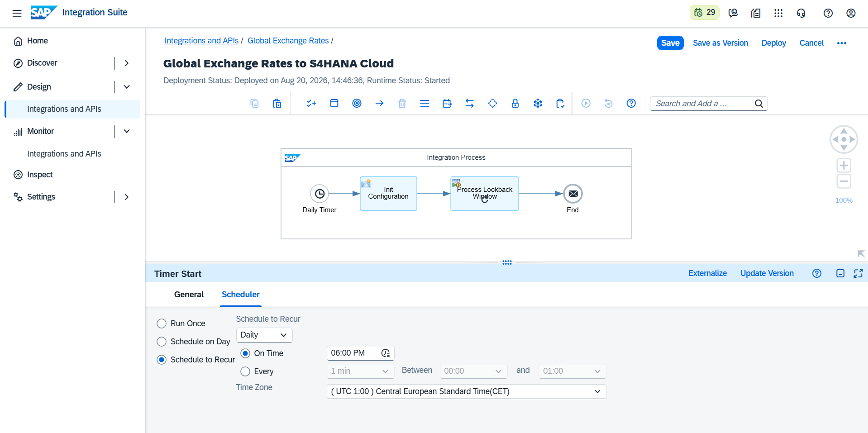The height and width of the screenshot is (433, 868).
Task: Select the Schedule on Day radio button
Action: [162, 342]
